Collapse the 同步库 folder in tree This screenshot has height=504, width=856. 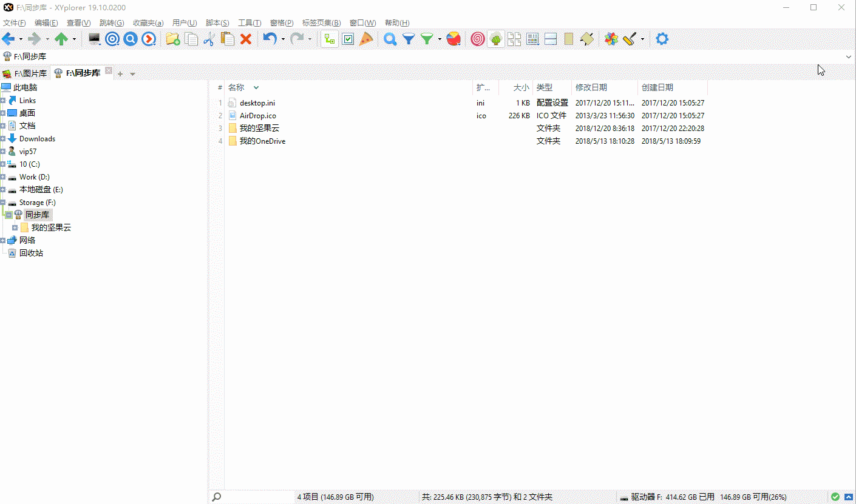tap(8, 214)
